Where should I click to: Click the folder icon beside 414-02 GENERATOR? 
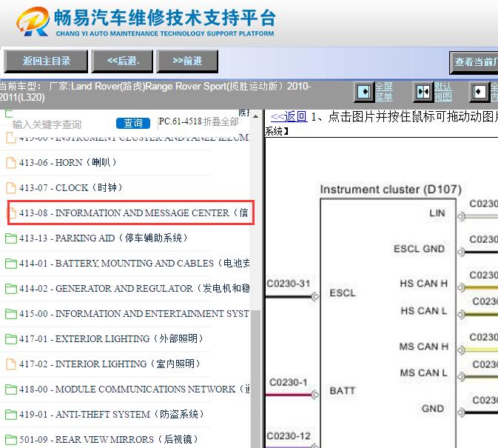pyautogui.click(x=11, y=289)
